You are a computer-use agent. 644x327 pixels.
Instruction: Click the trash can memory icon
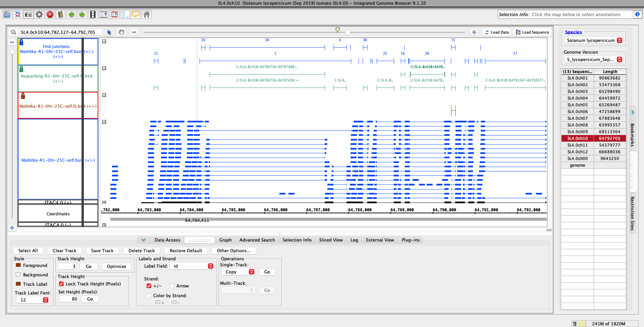[575, 324]
